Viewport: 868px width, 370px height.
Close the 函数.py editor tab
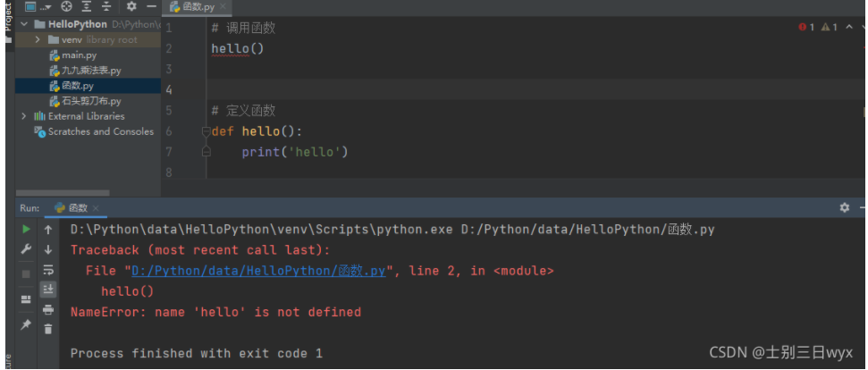(x=223, y=7)
